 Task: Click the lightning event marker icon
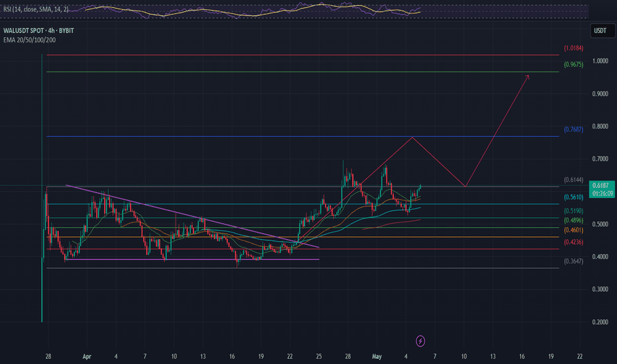click(x=420, y=341)
